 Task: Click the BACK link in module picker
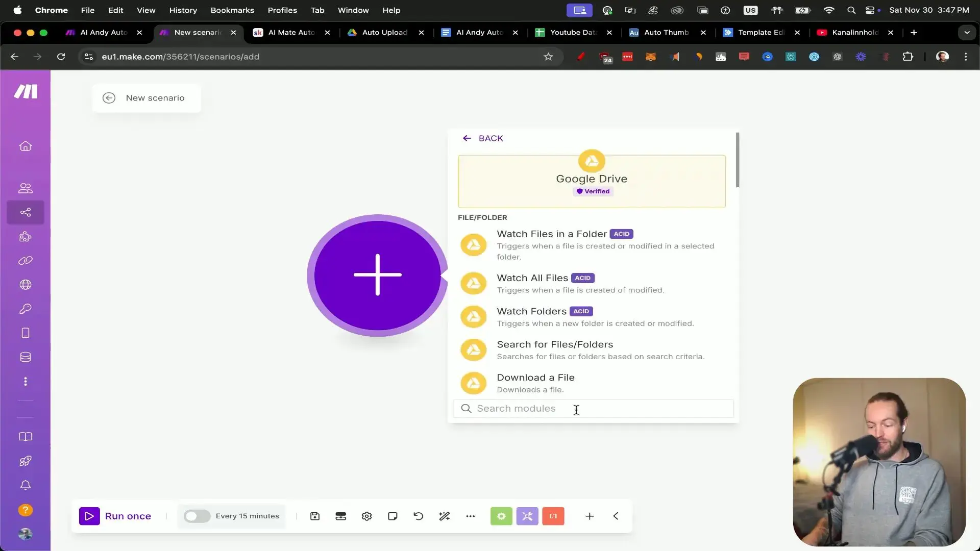tap(483, 138)
